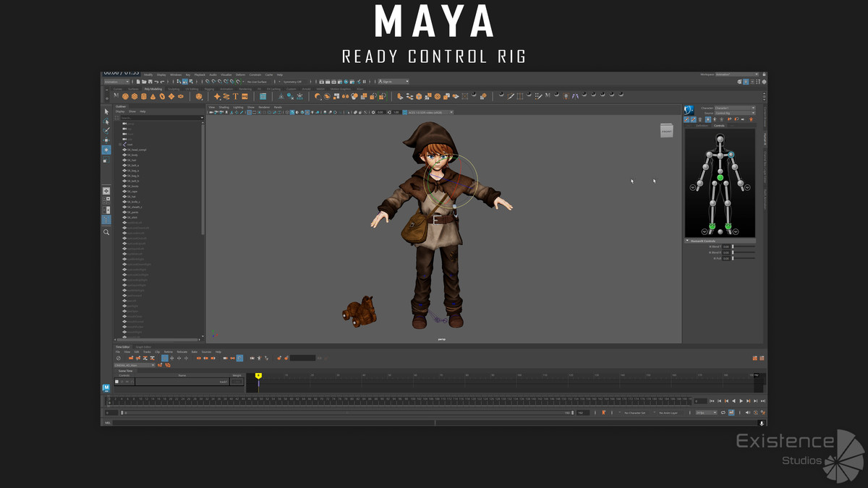Select the Type tool T icon

[x=235, y=96]
